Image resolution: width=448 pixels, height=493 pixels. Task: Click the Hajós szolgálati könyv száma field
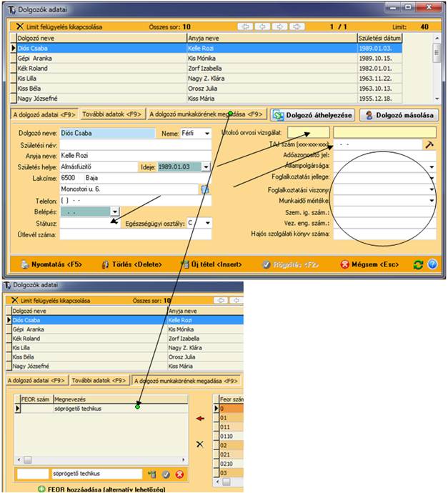click(384, 234)
